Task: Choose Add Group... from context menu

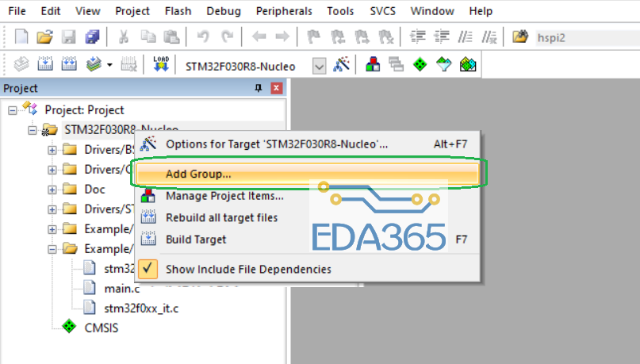Action: tap(308, 174)
